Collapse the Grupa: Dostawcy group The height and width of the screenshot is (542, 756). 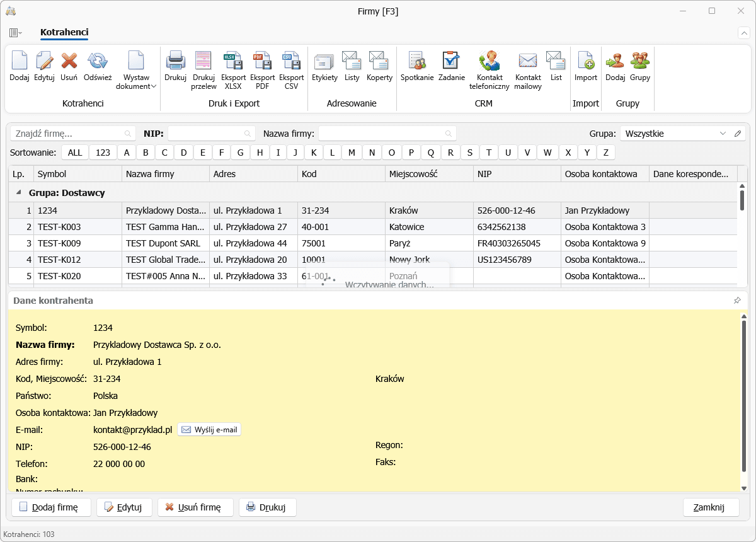18,192
